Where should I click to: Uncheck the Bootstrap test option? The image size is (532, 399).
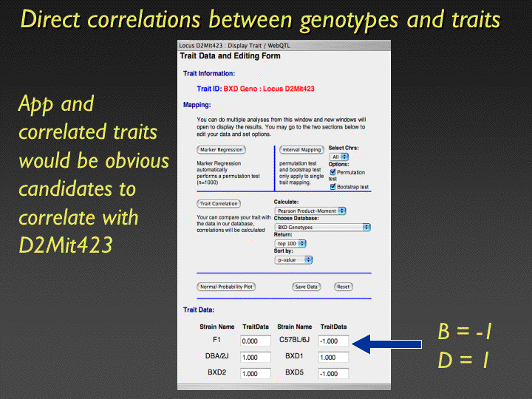pyautogui.click(x=332, y=187)
